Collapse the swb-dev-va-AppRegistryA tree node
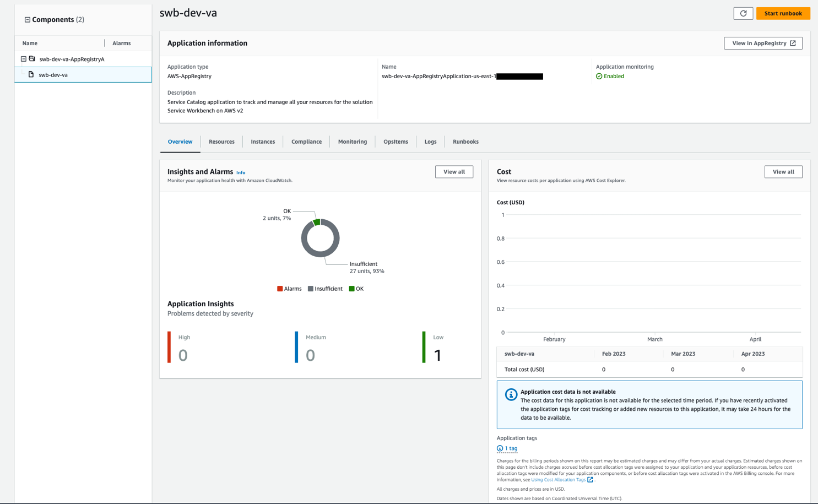 tap(23, 59)
